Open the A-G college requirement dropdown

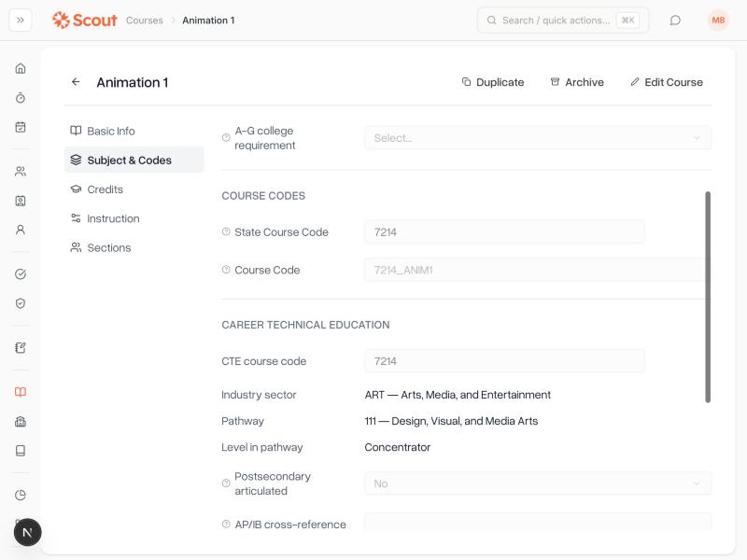tap(538, 138)
